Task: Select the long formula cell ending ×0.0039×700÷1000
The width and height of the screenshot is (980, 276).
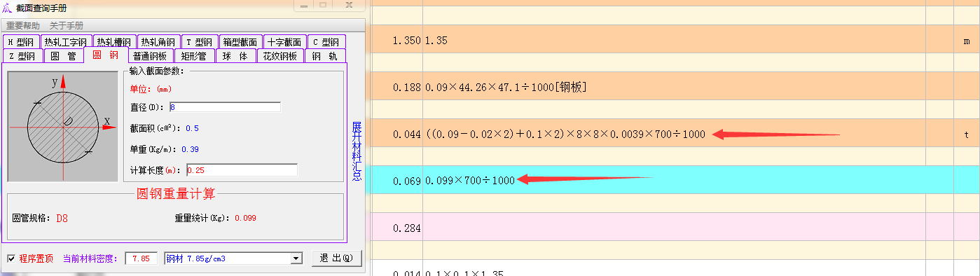Action: 674,134
